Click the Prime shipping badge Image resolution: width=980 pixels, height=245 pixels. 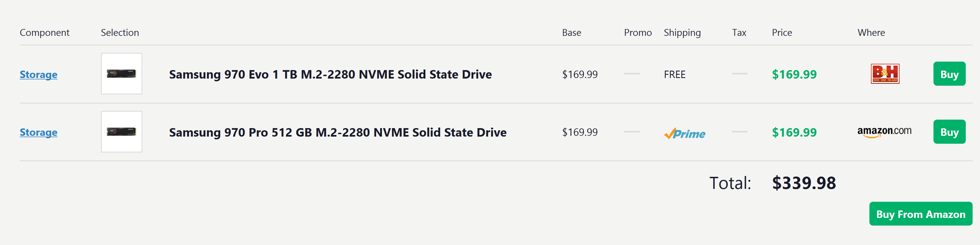[x=684, y=133]
